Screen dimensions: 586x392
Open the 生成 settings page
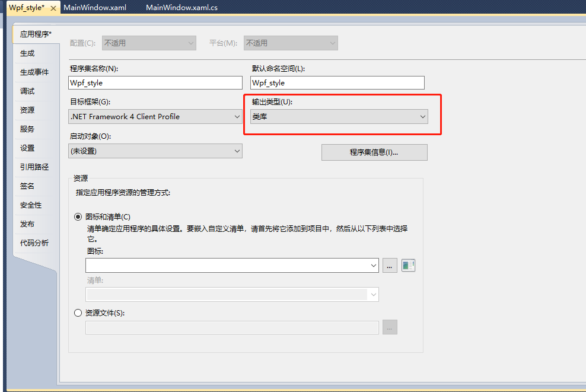[27, 53]
